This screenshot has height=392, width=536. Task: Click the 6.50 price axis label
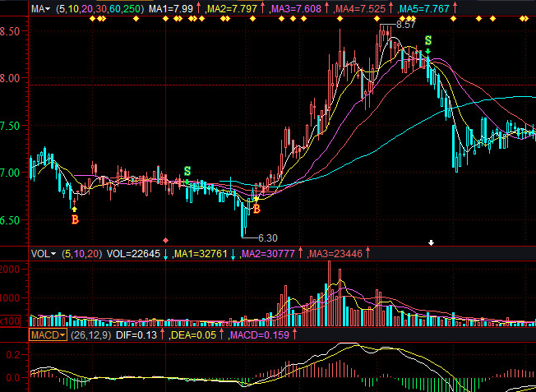(x=10, y=220)
